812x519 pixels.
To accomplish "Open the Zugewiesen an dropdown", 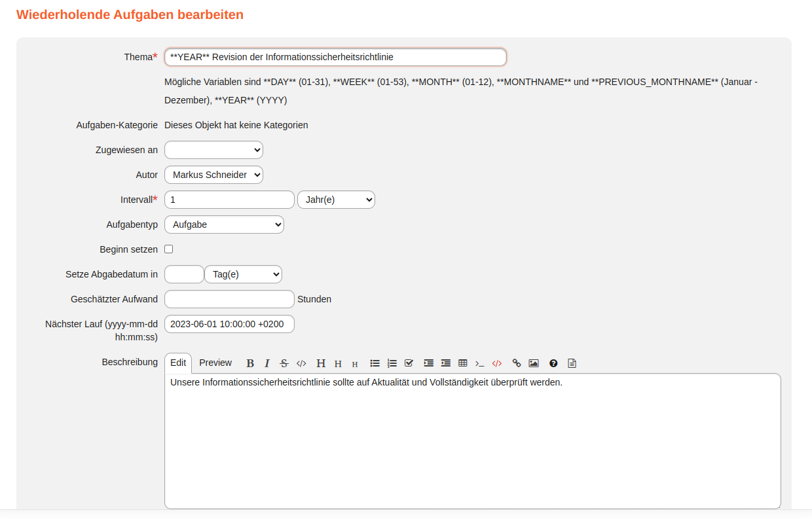I will [x=213, y=150].
